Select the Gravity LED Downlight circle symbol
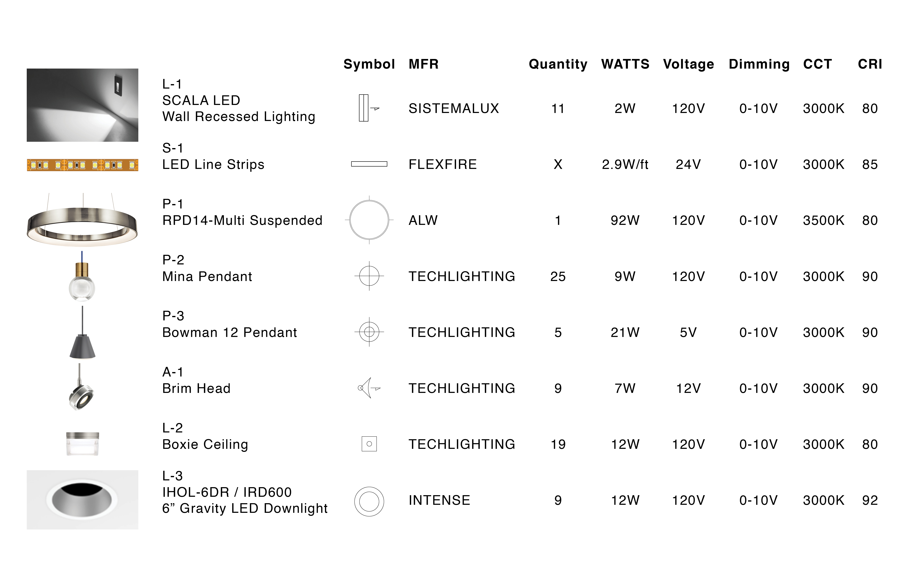Screen dimensions: 909x588 coord(369,501)
